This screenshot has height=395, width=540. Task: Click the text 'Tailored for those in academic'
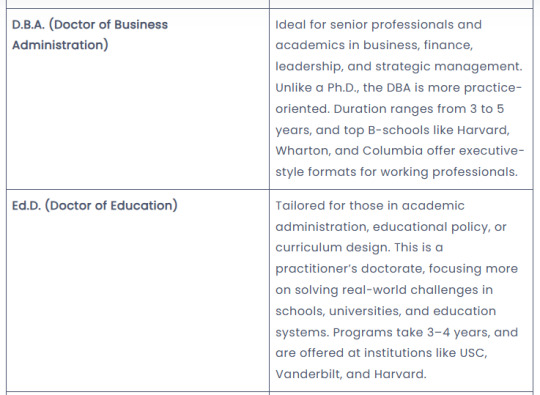370,206
